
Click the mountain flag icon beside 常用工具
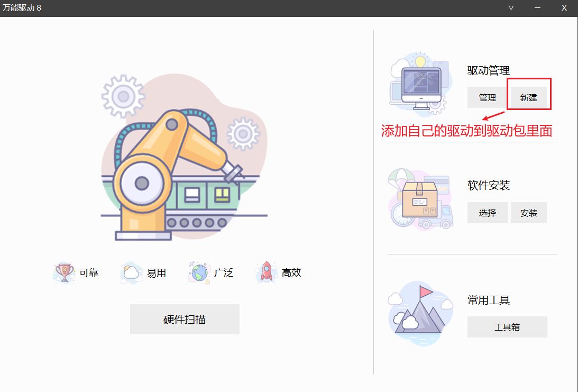pyautogui.click(x=421, y=313)
